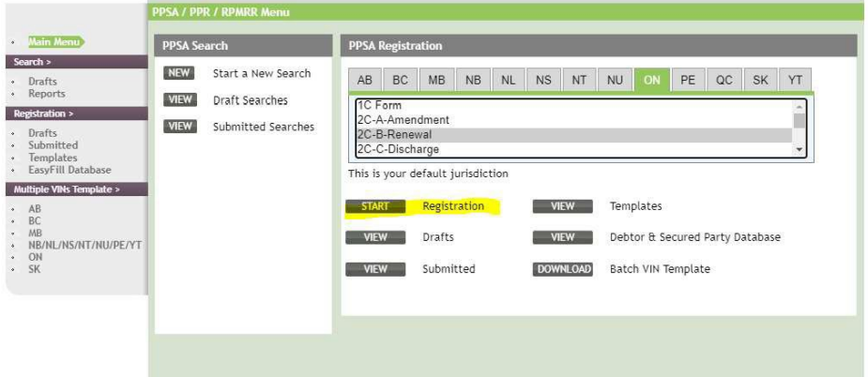Click DOWNLOAD for Batch VIN Template
868x377 pixels.
(562, 269)
